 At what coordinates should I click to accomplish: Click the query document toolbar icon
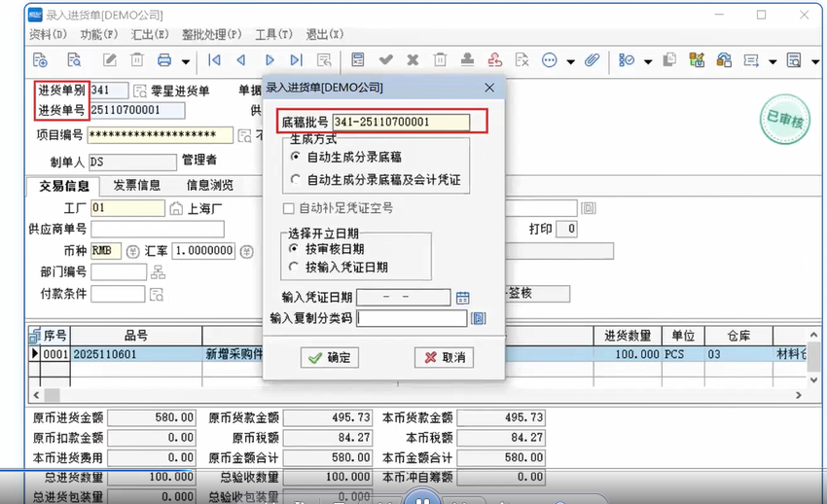[x=74, y=60]
